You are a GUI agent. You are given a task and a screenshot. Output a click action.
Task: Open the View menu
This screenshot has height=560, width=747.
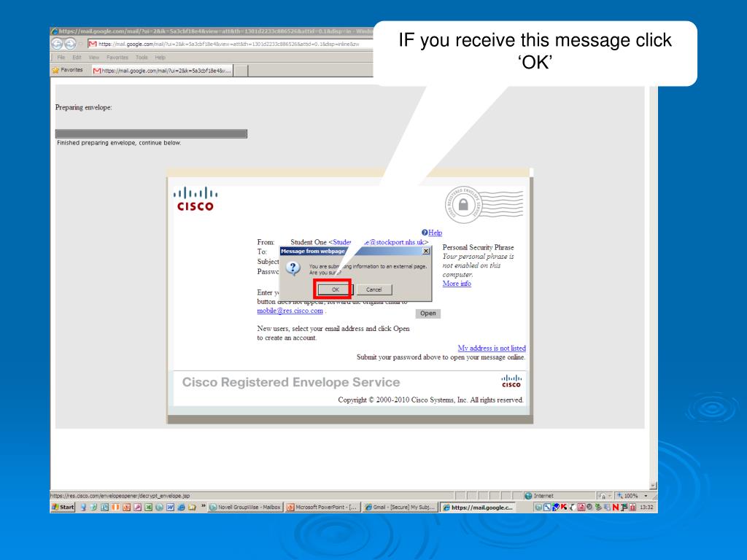(x=94, y=57)
